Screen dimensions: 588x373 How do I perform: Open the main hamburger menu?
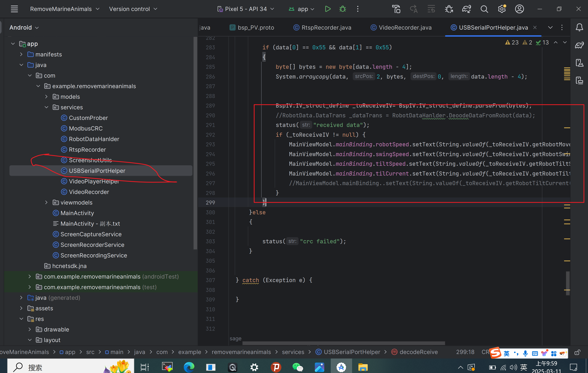(x=14, y=9)
